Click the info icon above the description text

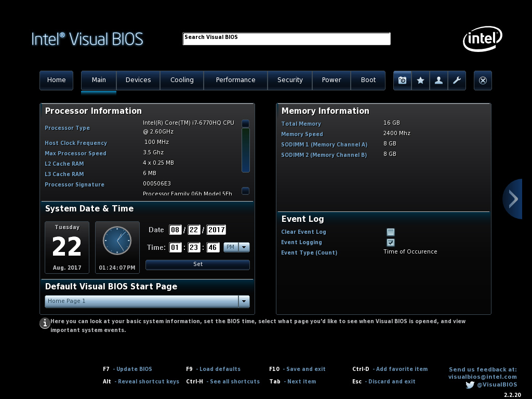[x=45, y=323]
